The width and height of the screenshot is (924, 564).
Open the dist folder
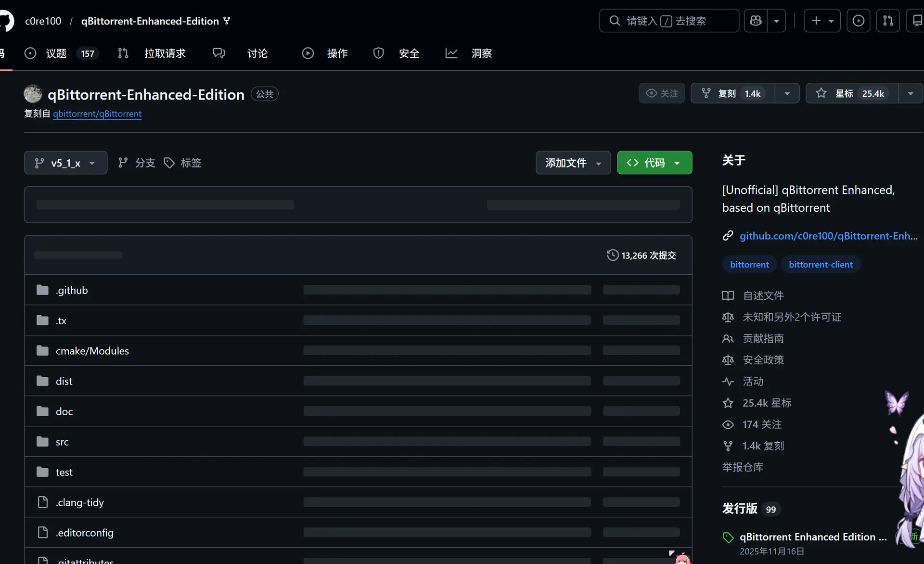[64, 381]
